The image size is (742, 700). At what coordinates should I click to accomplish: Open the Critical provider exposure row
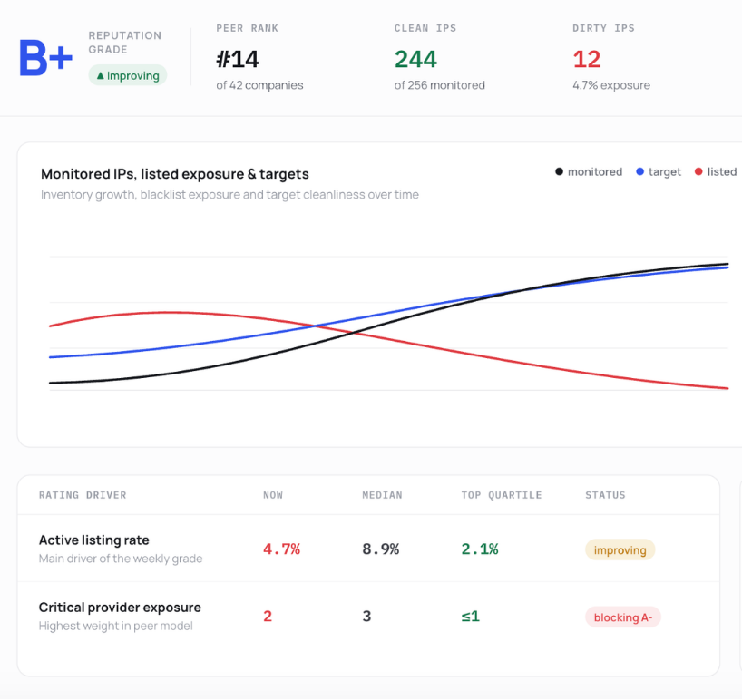click(368, 617)
